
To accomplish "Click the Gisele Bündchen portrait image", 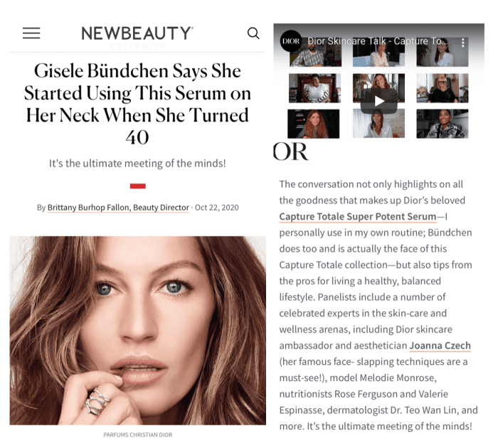I will click(x=137, y=330).
